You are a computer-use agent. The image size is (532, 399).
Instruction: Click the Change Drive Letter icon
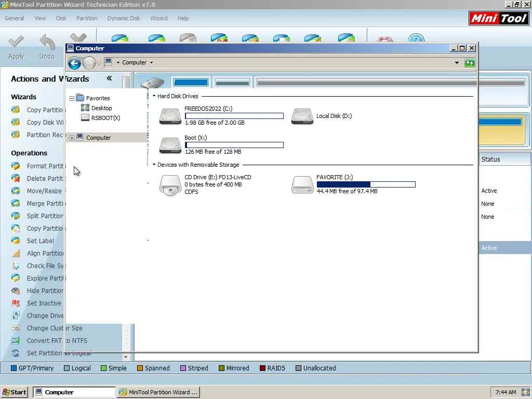click(x=16, y=315)
